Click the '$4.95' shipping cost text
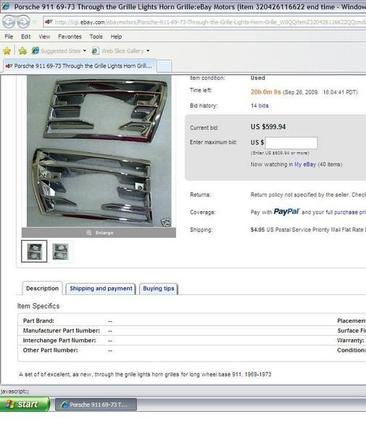 point(258,230)
